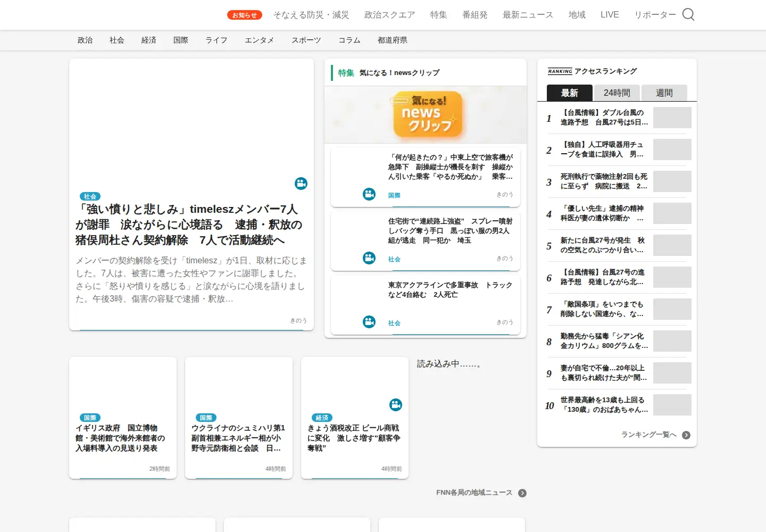Click thumbnail for ranking item 8 シアン化金カリウム

click(672, 341)
